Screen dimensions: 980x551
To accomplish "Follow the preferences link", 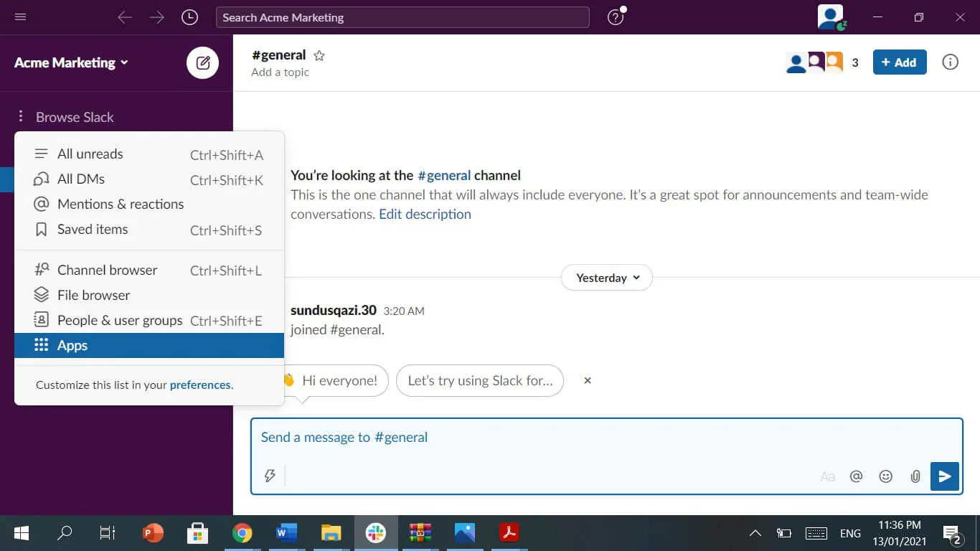I will (200, 385).
